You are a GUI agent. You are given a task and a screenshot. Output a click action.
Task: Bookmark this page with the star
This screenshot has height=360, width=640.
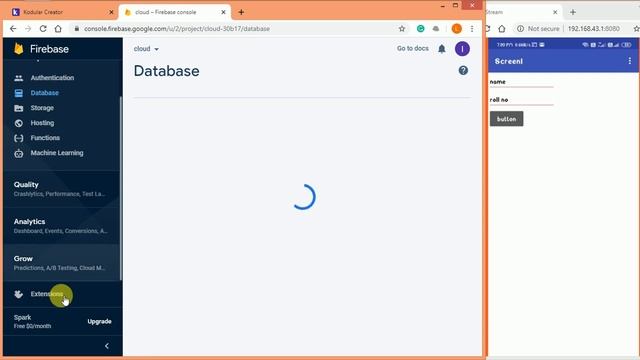pos(402,29)
